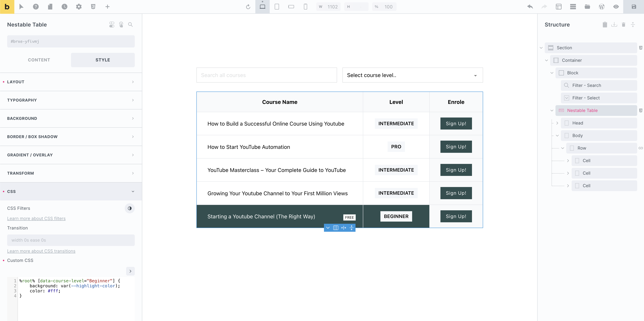The width and height of the screenshot is (644, 321).
Task: Open the revisions history clock icon
Action: pos(65,7)
